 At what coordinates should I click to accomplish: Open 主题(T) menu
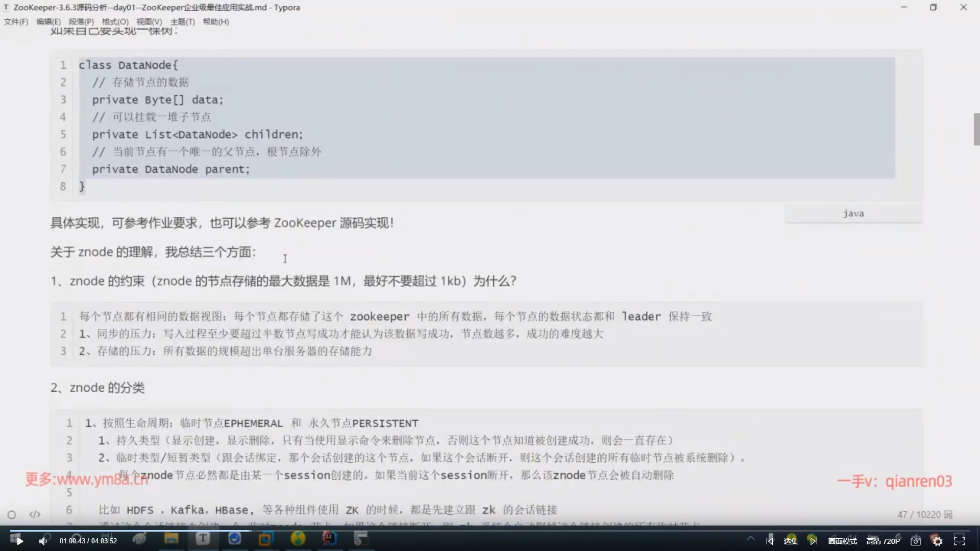click(x=182, y=22)
